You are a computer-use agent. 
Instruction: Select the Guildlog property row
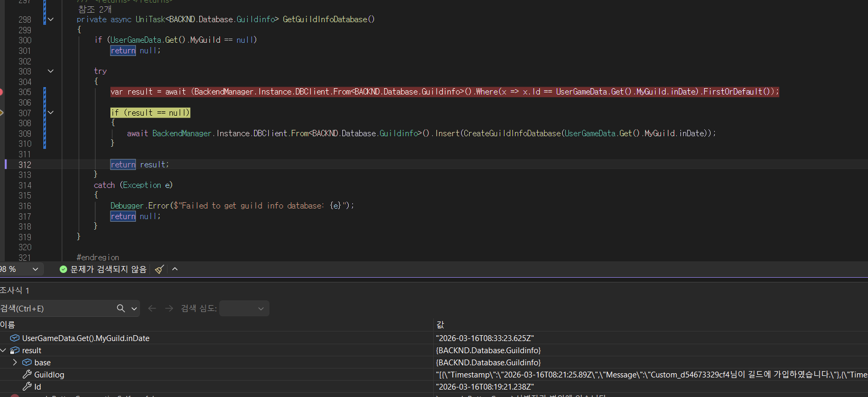[x=49, y=375]
